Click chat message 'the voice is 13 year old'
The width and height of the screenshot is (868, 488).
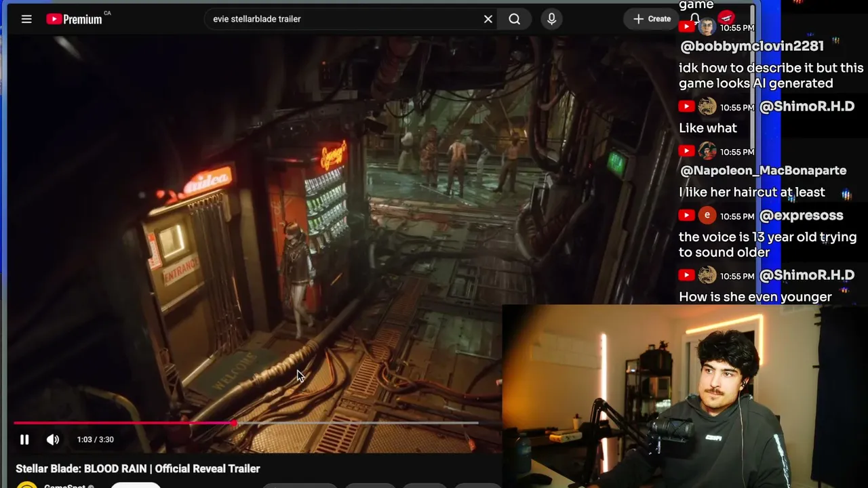768,245
